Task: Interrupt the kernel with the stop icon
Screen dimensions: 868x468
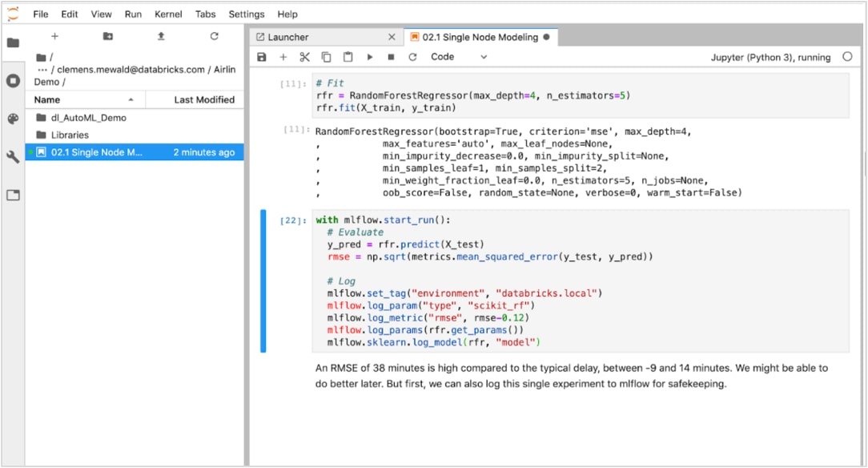Action: pos(391,57)
